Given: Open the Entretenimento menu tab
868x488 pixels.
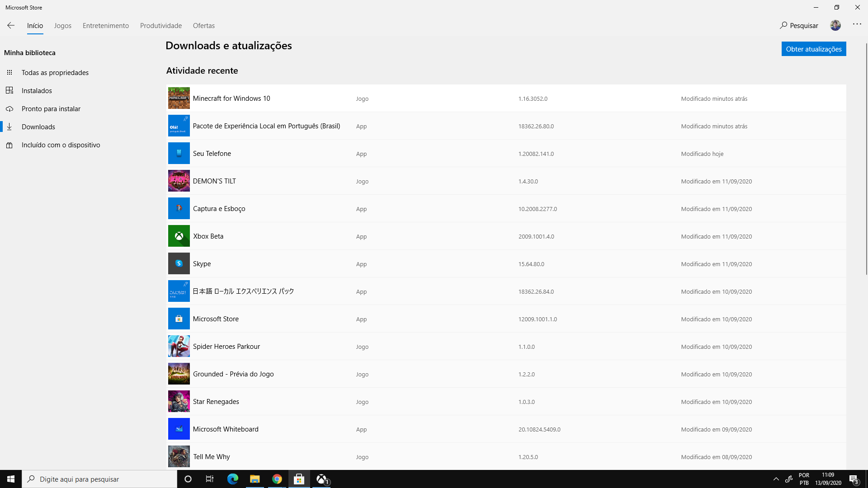Looking at the screenshot, I should (105, 25).
